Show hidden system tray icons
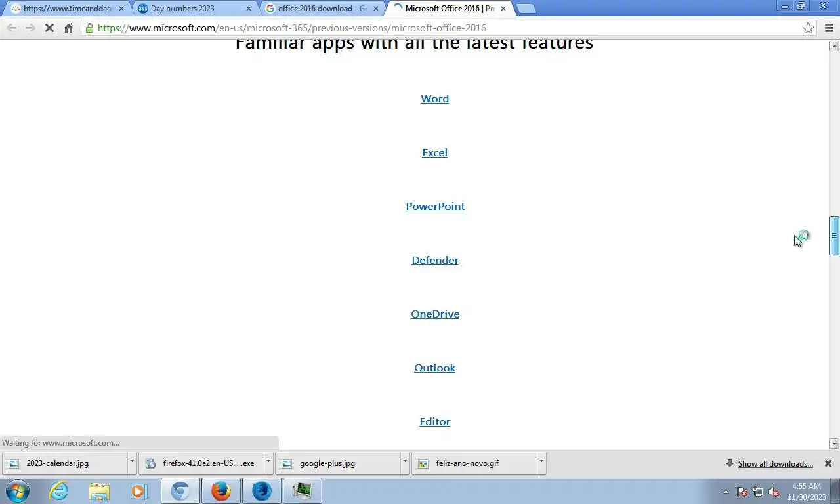Image resolution: width=840 pixels, height=504 pixels. [x=726, y=492]
